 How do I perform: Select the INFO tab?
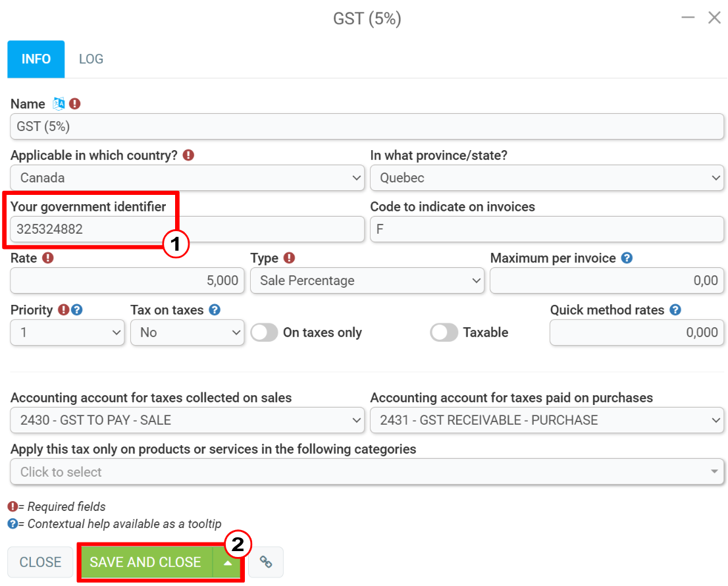click(x=36, y=59)
